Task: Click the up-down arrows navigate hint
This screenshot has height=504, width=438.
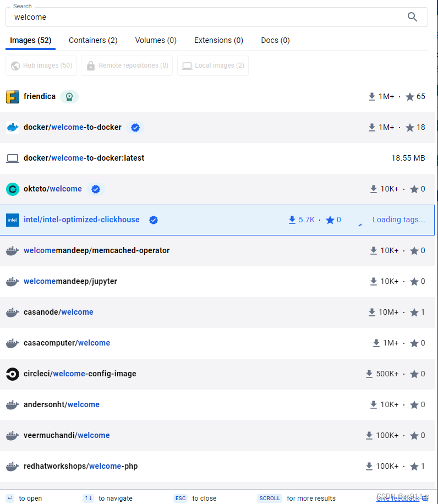Action: [89, 498]
